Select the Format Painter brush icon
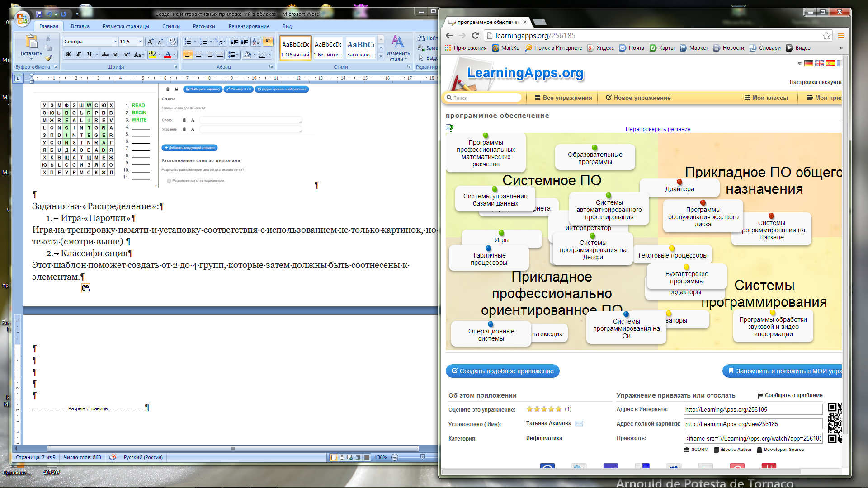The height and width of the screenshot is (488, 868). pos(48,57)
